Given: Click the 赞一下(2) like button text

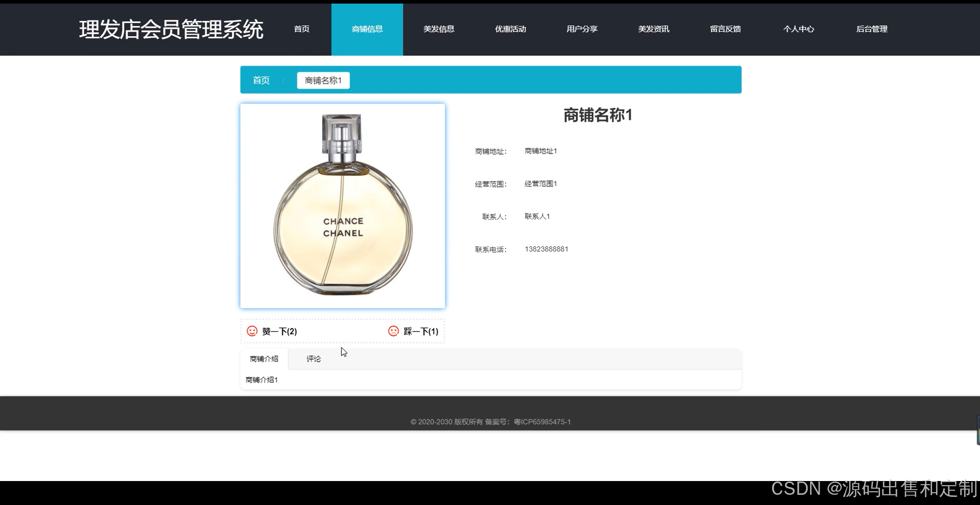Looking at the screenshot, I should [280, 332].
